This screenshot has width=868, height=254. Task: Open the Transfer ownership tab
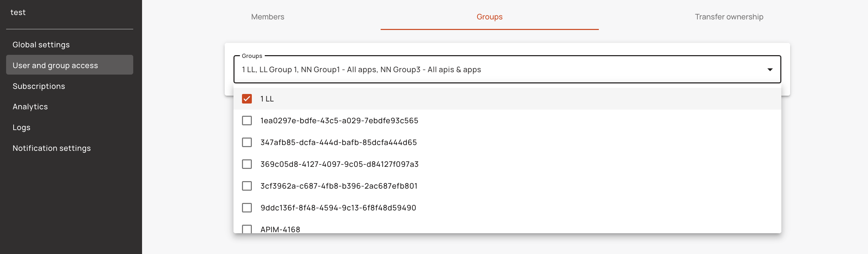point(729,17)
